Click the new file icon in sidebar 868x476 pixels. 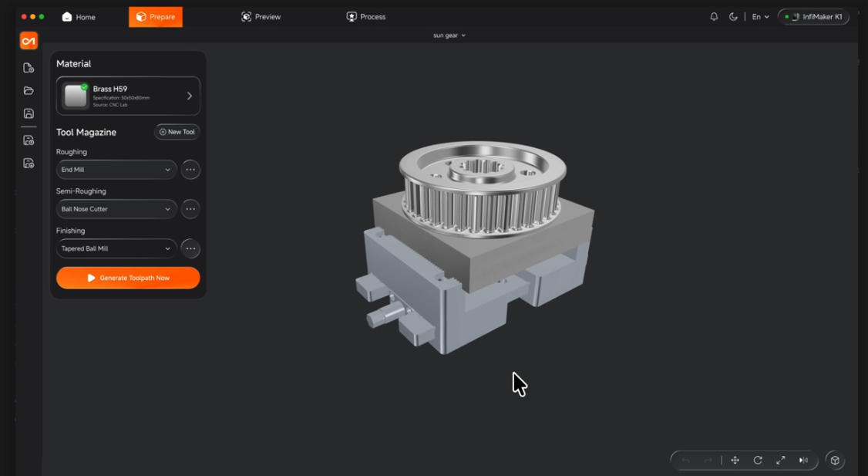(x=29, y=68)
